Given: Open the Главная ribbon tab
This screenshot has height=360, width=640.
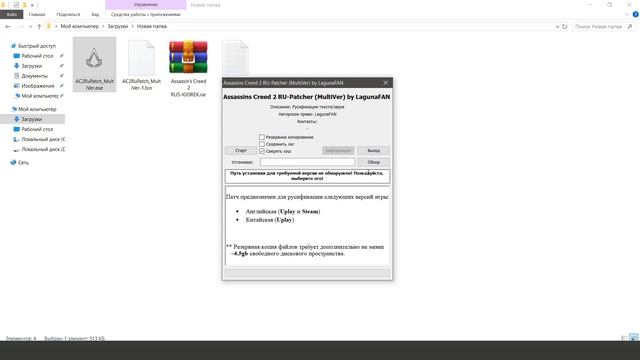Looking at the screenshot, I should [37, 14].
